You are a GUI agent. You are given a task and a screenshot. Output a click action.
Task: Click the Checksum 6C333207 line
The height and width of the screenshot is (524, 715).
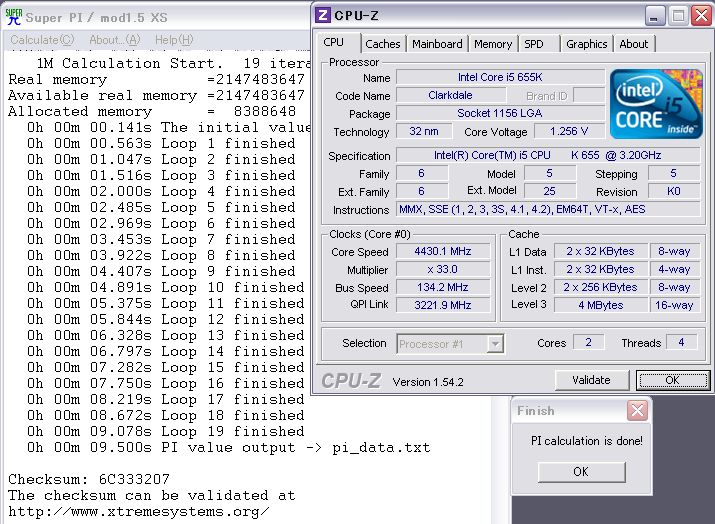[x=89, y=479]
